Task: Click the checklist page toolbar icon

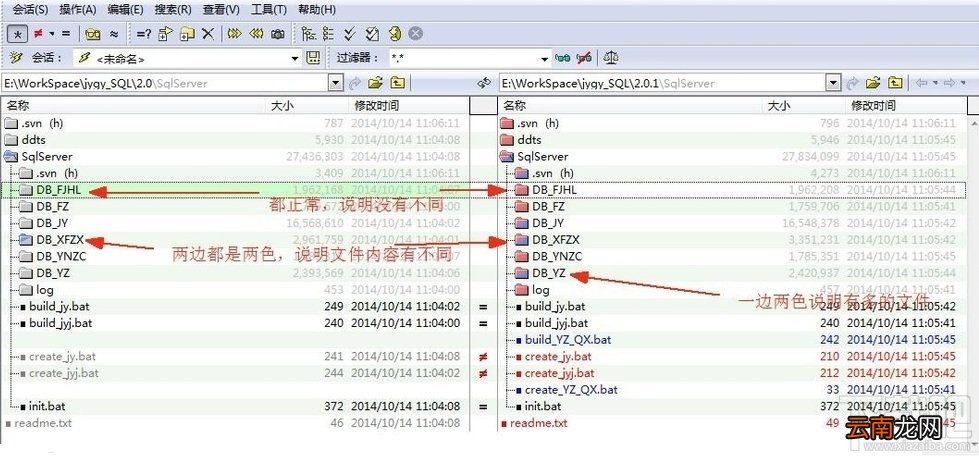Action: click(372, 34)
